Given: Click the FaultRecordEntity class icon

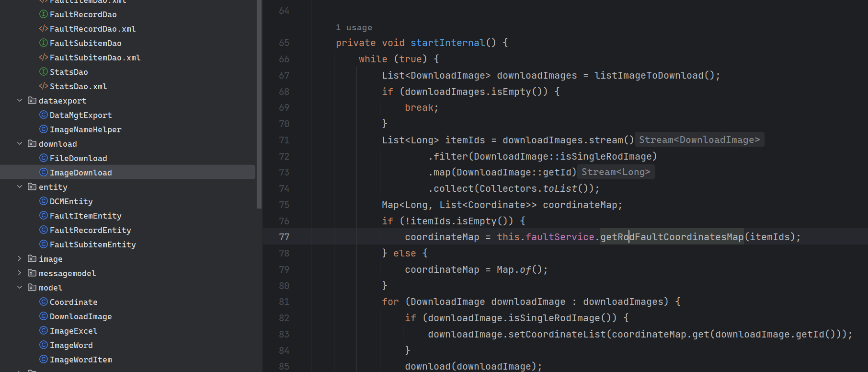Looking at the screenshot, I should click(x=43, y=230).
